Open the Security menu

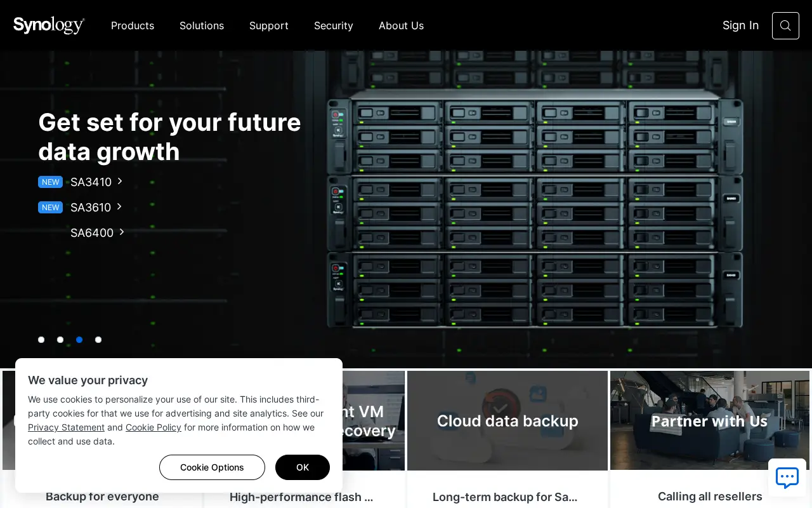click(x=334, y=25)
